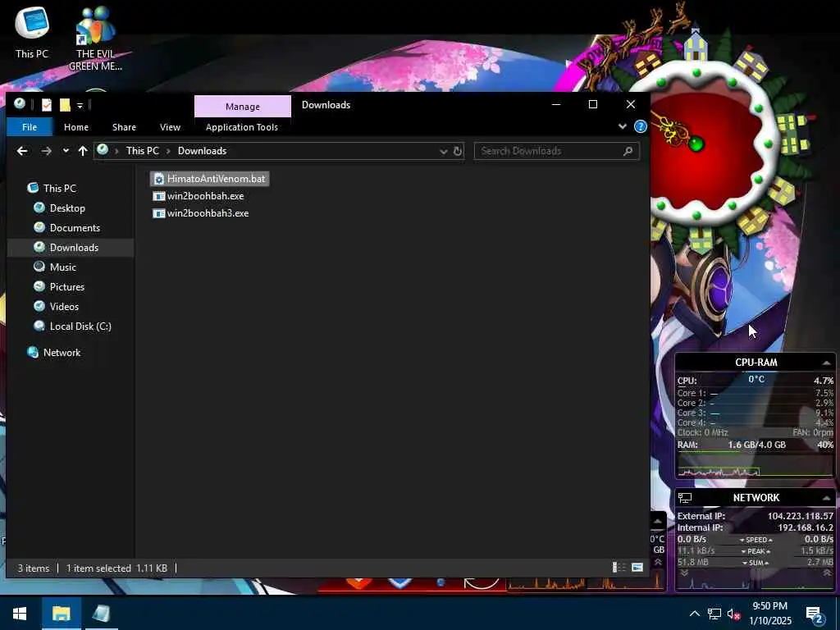Select the win2boohbah3.exe file
840x630 pixels.
point(201,213)
